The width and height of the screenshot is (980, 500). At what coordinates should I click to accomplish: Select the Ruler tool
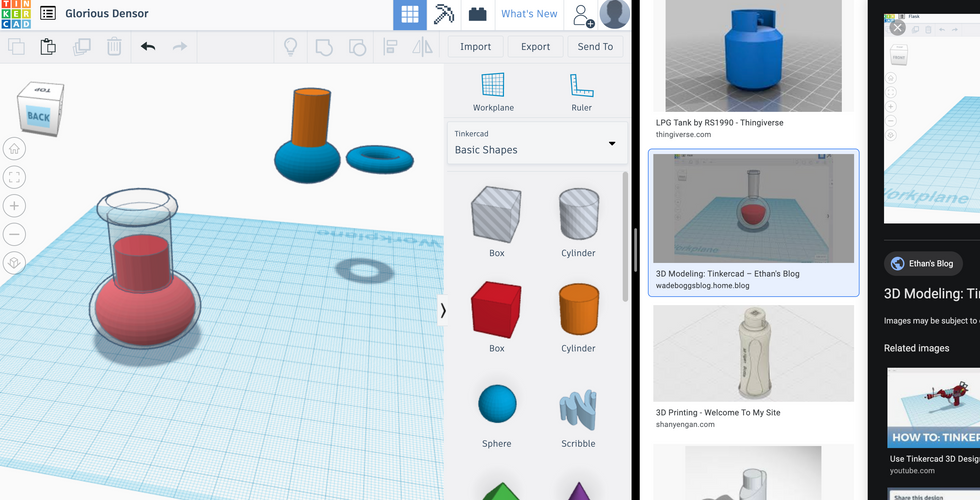(581, 92)
